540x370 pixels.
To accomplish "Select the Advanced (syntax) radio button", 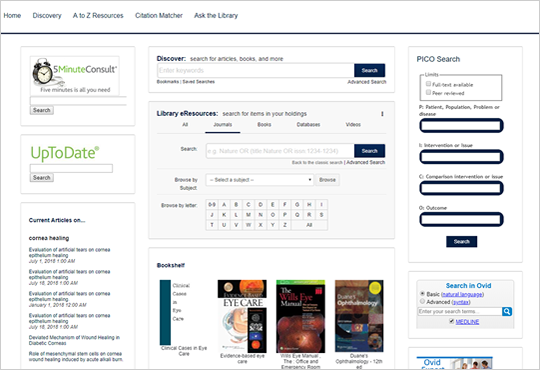I will click(422, 301).
